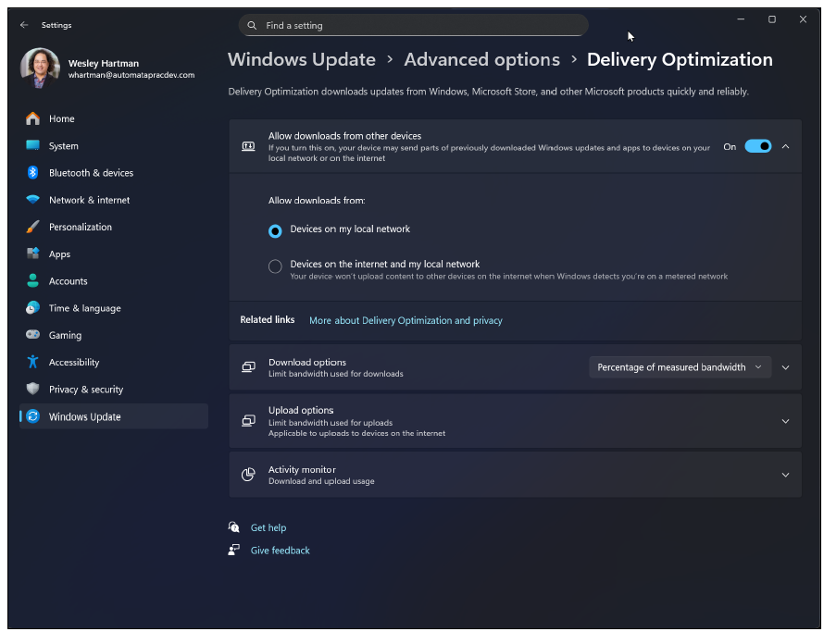The height and width of the screenshot is (644, 824).
Task: Click the back arrow in Settings
Action: point(24,25)
